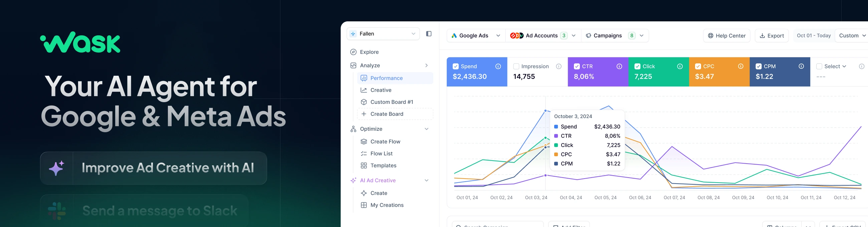
Task: Uncheck the Spend metric checkbox
Action: [456, 66]
